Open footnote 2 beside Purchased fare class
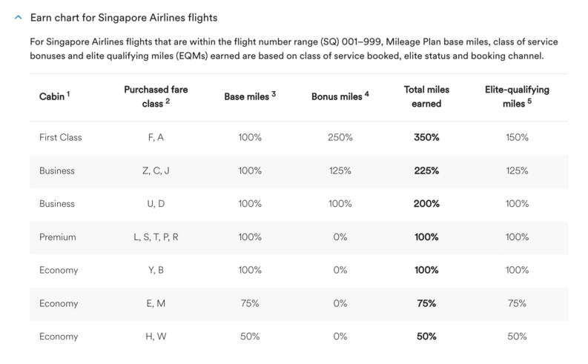Screen dimensions: 588x364 pos(168,102)
